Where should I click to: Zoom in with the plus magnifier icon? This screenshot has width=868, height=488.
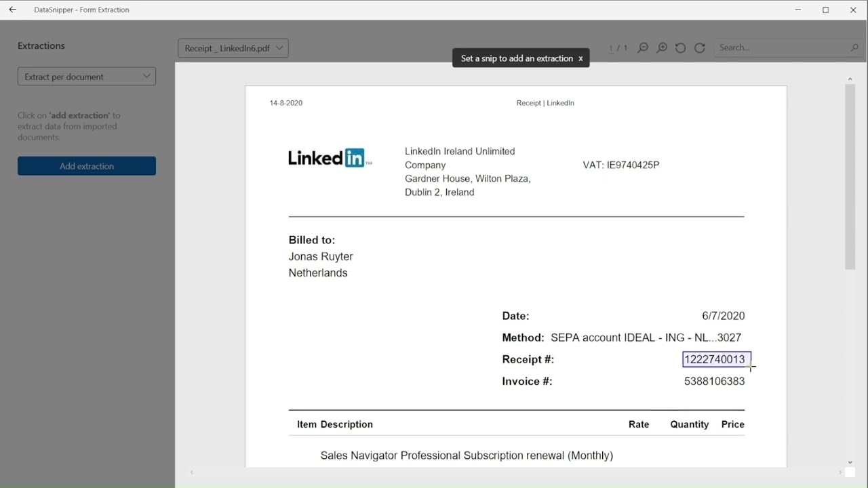click(662, 47)
